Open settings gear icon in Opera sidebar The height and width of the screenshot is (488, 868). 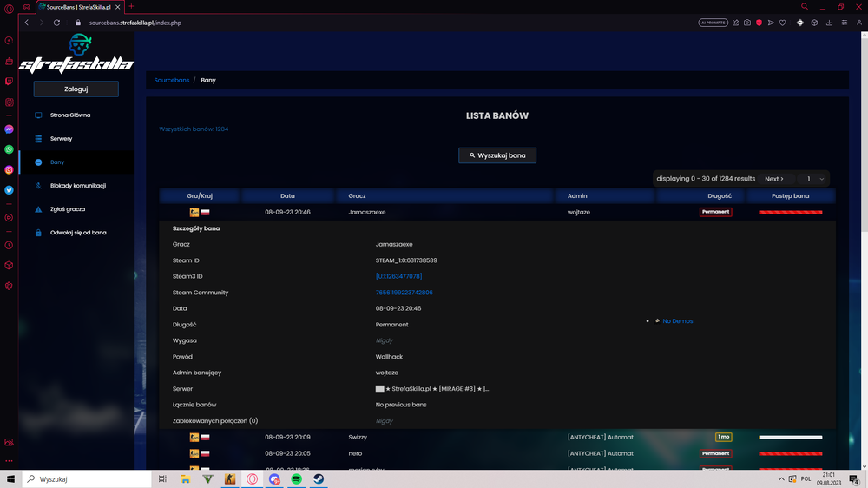click(9, 286)
